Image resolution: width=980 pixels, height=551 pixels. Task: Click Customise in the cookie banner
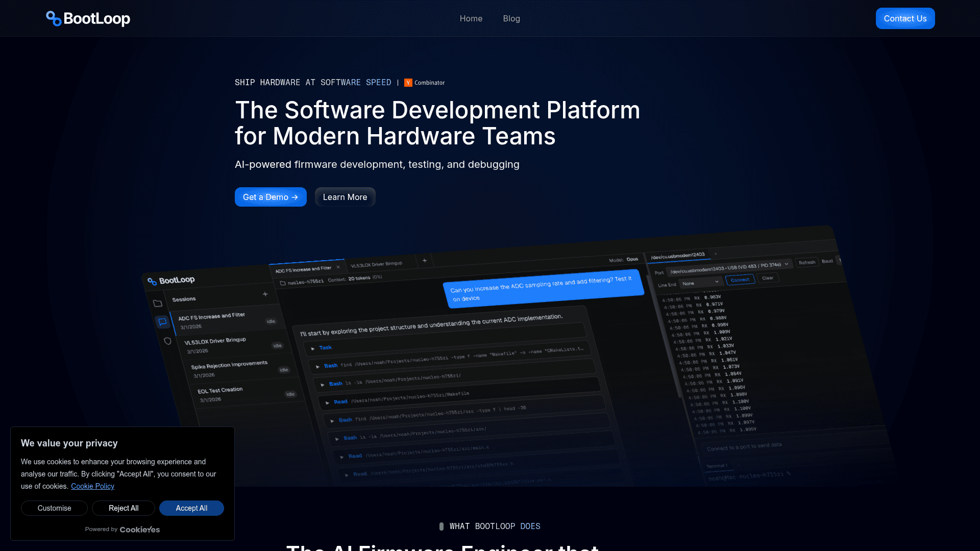(54, 508)
